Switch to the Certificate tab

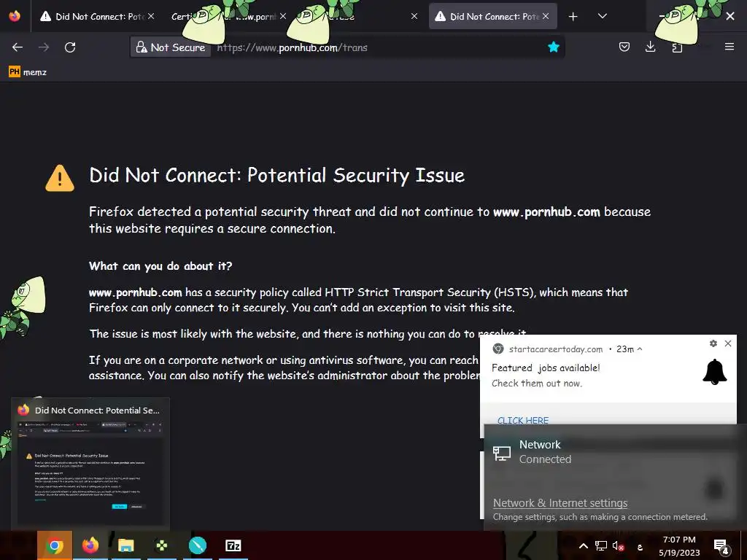pyautogui.click(x=223, y=16)
